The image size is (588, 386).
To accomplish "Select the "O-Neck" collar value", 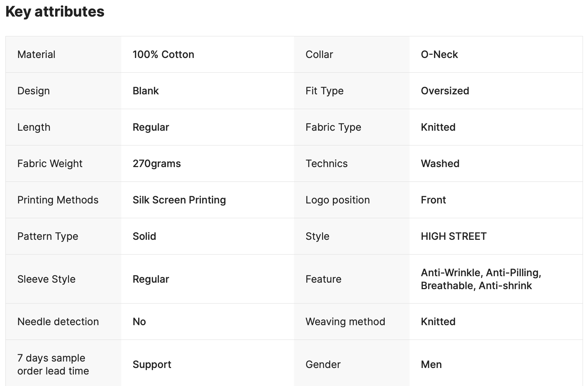I will coord(439,54).
